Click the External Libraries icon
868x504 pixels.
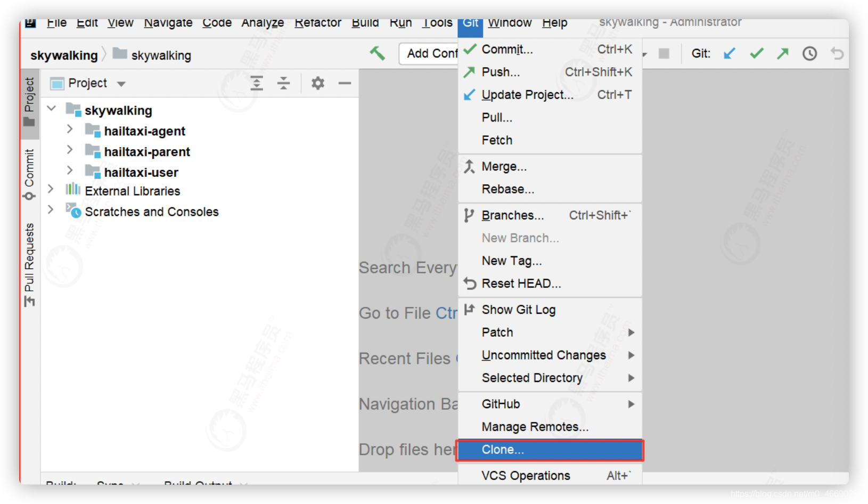(x=73, y=190)
